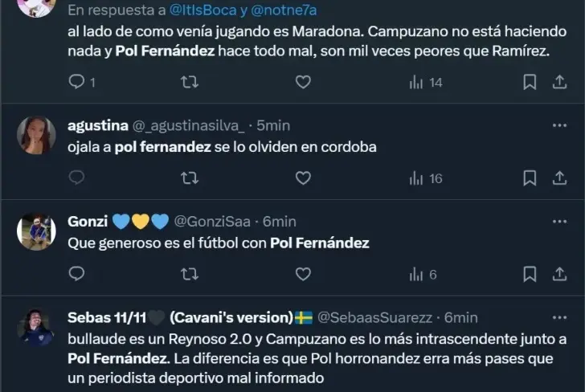This screenshot has height=392, width=585.
Task: Open Sebas 11/11's avatar
Action: tap(36, 326)
